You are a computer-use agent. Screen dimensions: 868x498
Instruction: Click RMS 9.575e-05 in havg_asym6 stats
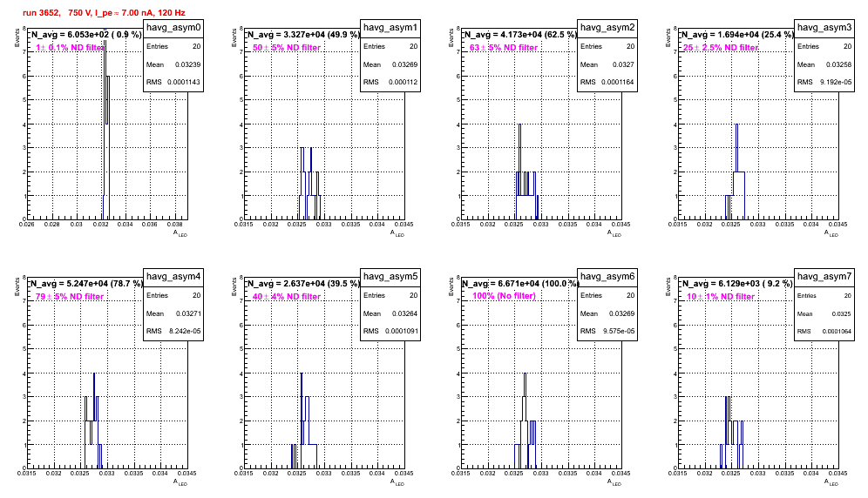pos(607,332)
